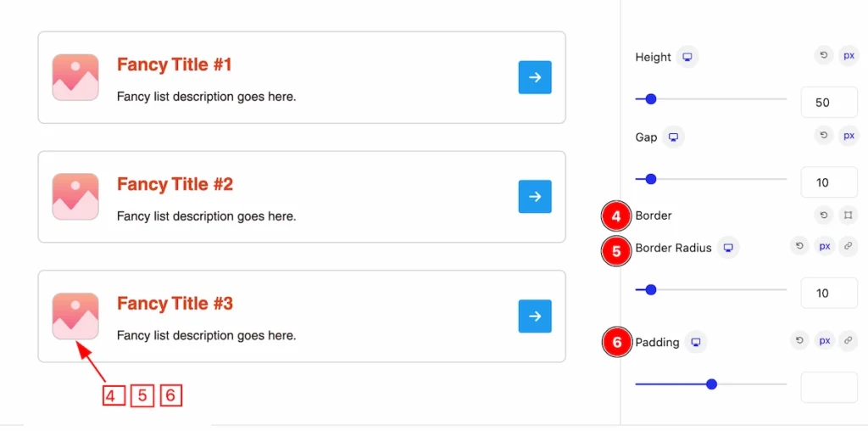Click the Padding responsive device icon
868x431 pixels.
[x=697, y=343]
